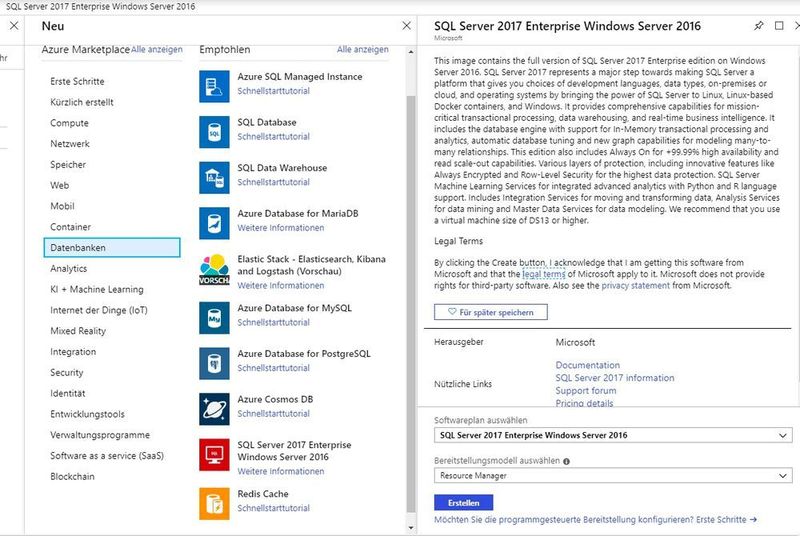Show all Azure Marketplace items via Alle anzeigen
The image size is (800, 536).
click(x=157, y=49)
